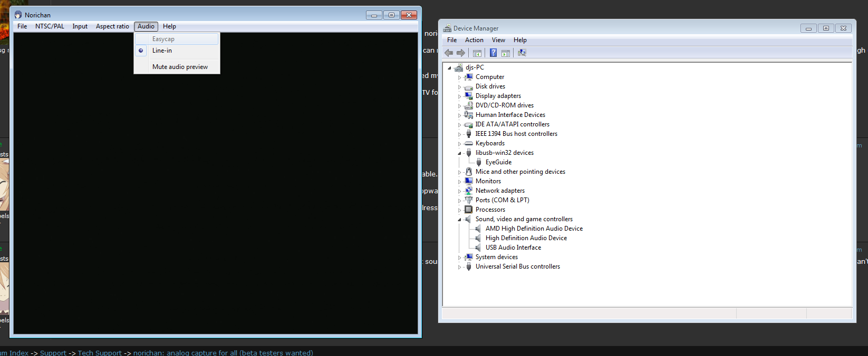Viewport: 868px width, 356px height.
Task: Click the Forward arrow in Device Manager toolbar
Action: [461, 53]
